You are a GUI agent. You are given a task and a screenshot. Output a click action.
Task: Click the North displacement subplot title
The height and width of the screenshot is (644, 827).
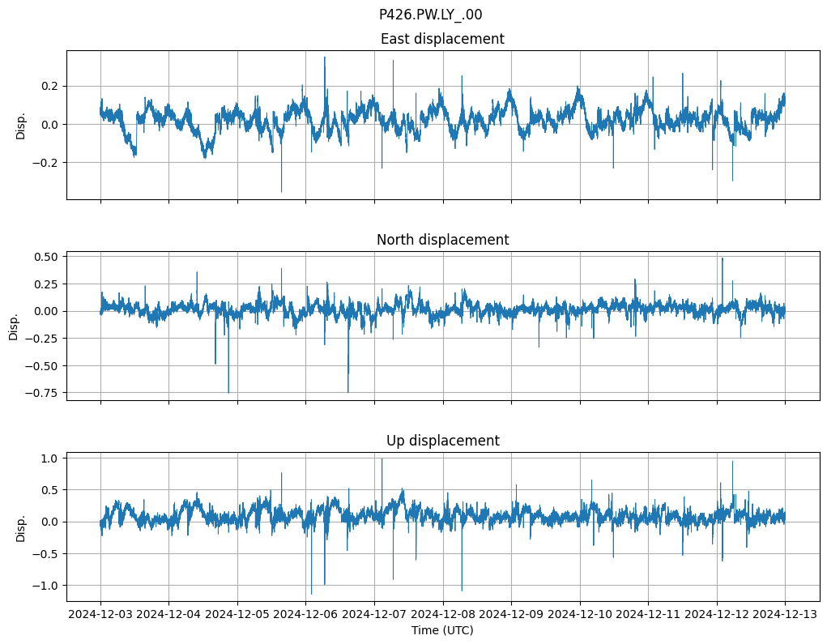coord(442,240)
